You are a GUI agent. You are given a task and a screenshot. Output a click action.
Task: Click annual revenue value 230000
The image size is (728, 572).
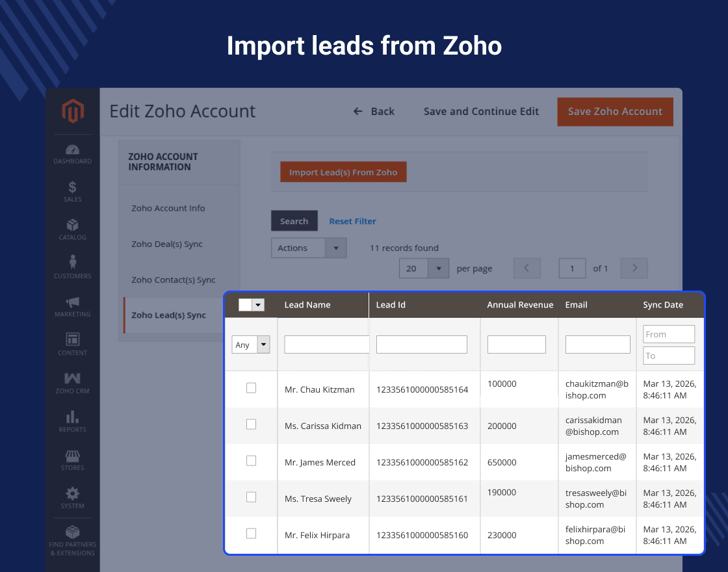(x=502, y=536)
